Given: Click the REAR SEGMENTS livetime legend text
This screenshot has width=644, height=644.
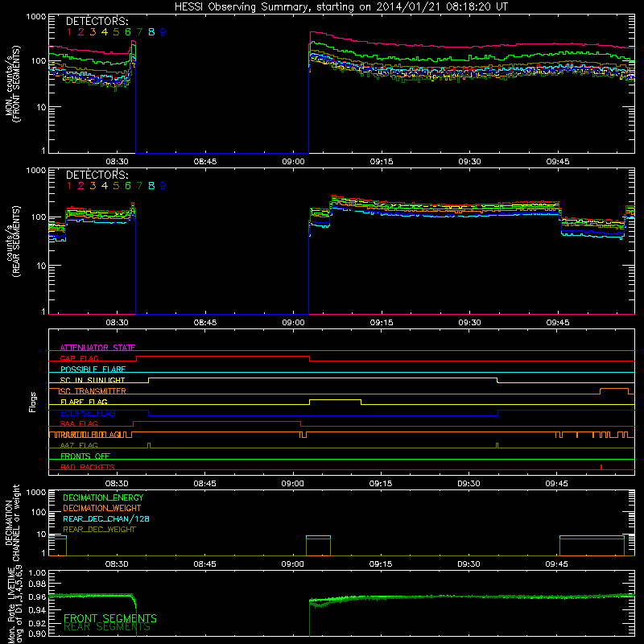Looking at the screenshot, I should (x=107, y=626).
